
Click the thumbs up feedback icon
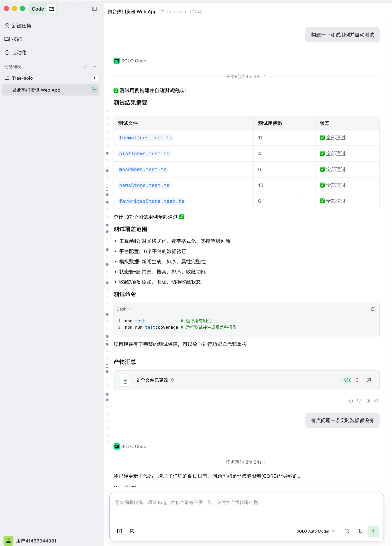pos(351,400)
